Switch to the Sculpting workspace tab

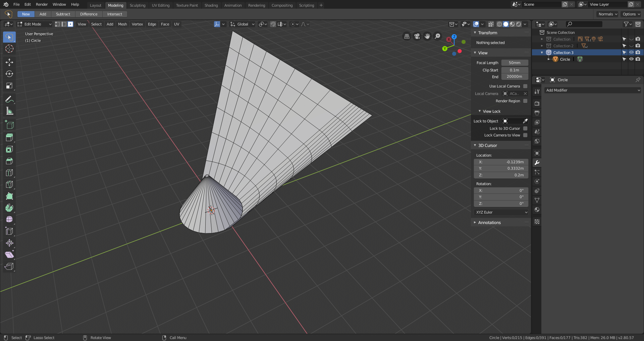pos(138,5)
